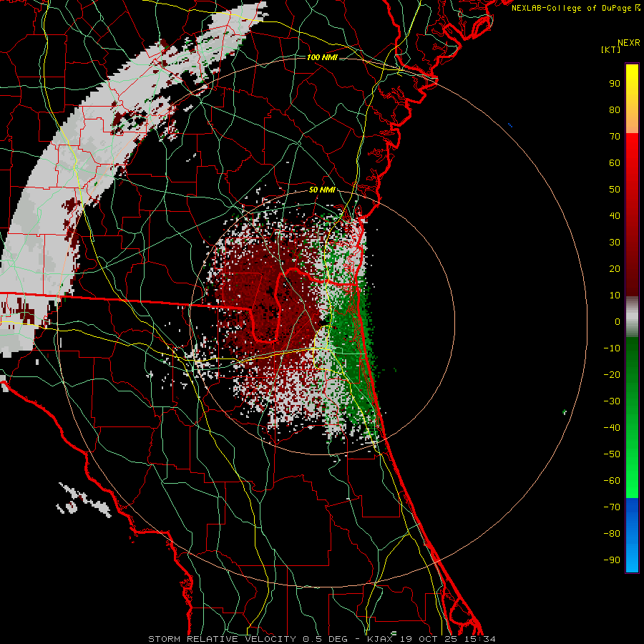Click the -50 knot scale value
Screen dimensions: 644x644
(612, 454)
